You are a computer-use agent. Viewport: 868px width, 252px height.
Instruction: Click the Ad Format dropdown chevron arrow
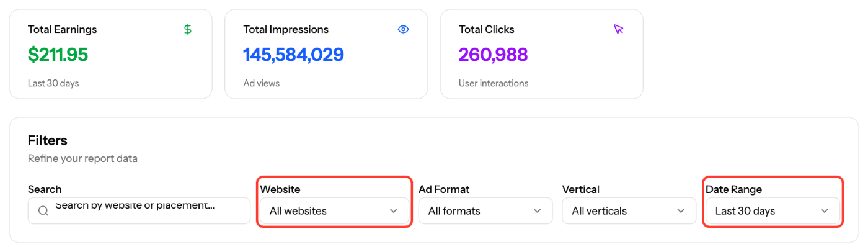point(538,211)
